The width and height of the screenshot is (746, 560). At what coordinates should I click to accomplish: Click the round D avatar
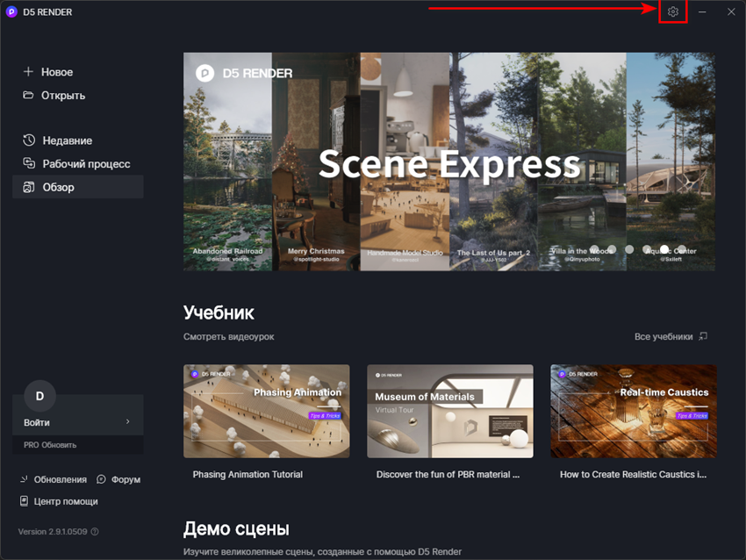(40, 396)
